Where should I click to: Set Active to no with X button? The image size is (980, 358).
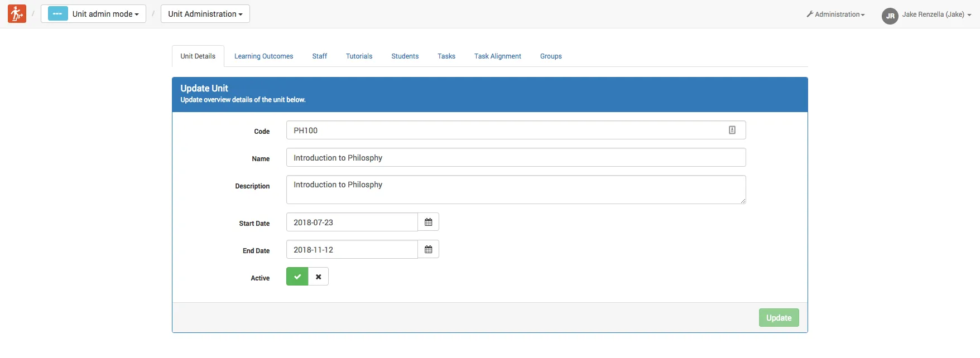click(319, 277)
